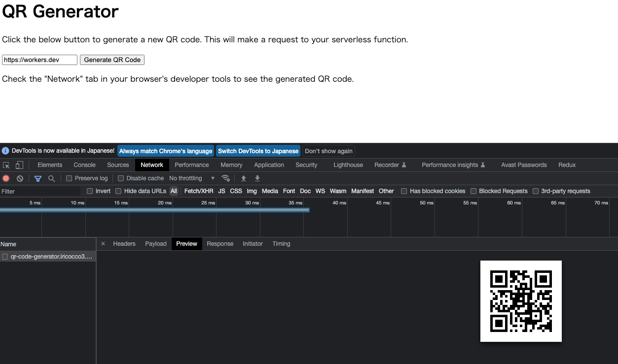The image size is (618, 364).
Task: Open the request Timing tab
Action: click(x=281, y=244)
